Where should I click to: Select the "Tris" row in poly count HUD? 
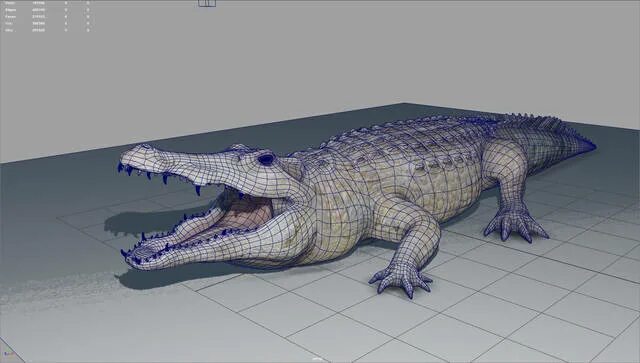click(47, 23)
